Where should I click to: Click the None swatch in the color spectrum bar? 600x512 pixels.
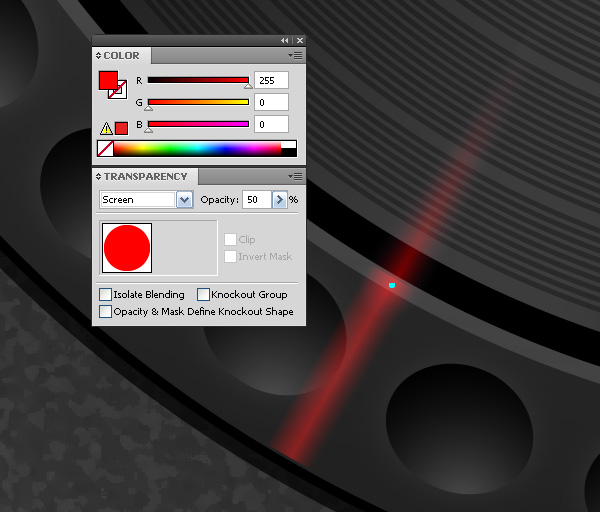(x=105, y=148)
